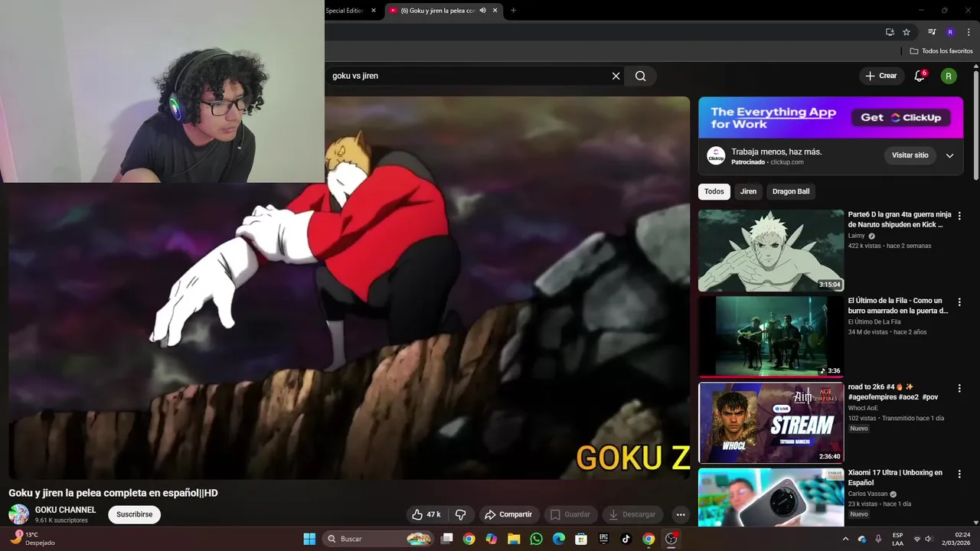This screenshot has height=551, width=980.
Task: Open the road to 2k6 stream thumbnail
Action: pyautogui.click(x=771, y=423)
